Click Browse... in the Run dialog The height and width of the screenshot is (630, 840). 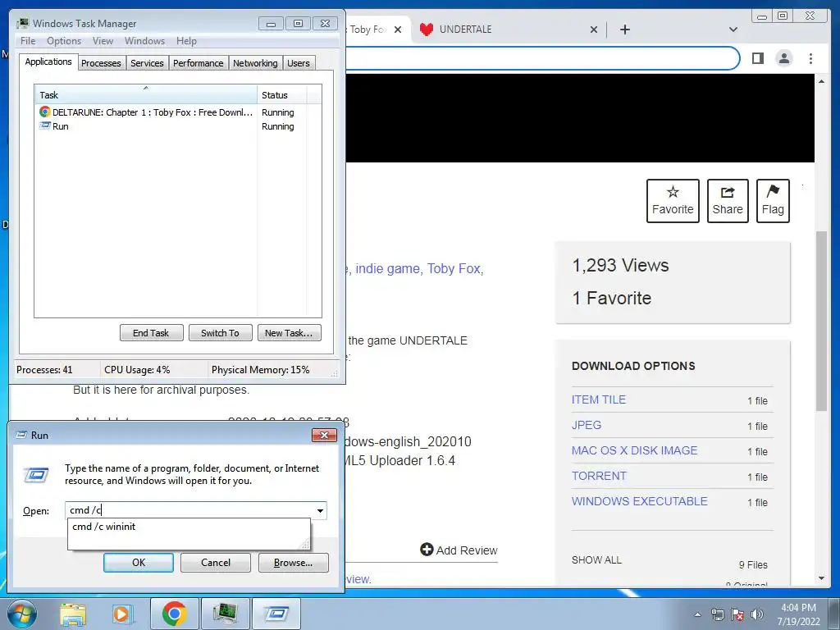[293, 563]
